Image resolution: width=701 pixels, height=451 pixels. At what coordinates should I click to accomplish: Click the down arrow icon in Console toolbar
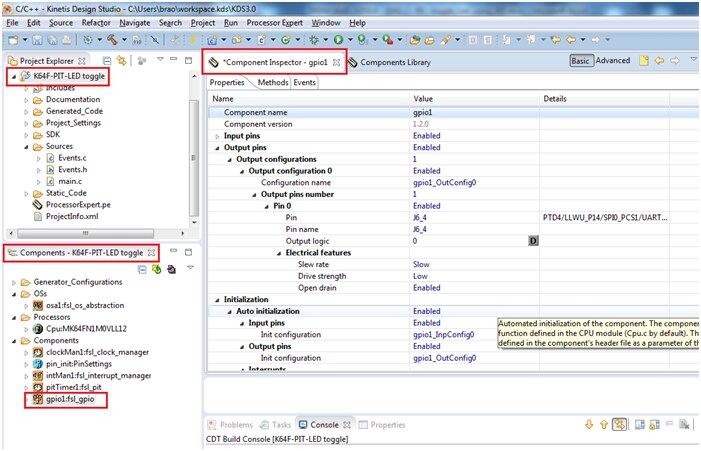click(x=589, y=425)
